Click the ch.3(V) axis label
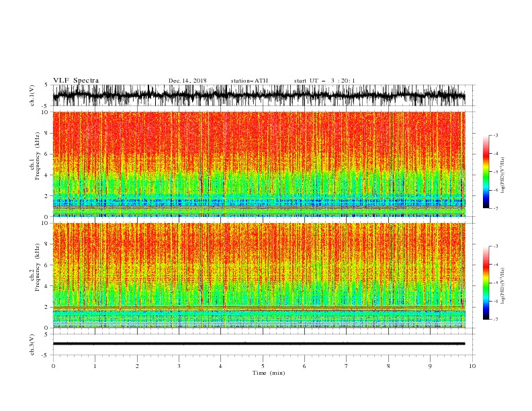The height and width of the screenshot is (411, 532). (32, 345)
